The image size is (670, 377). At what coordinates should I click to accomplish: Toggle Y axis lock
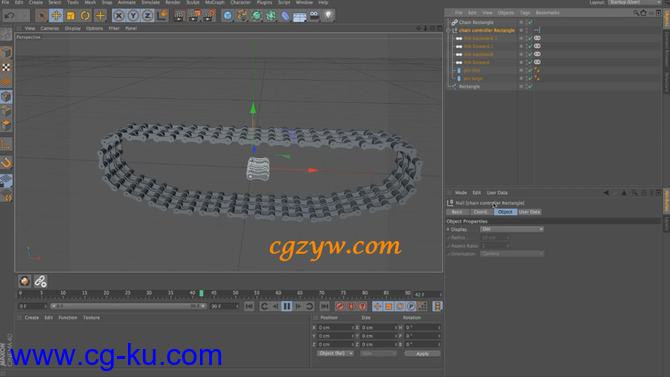[133, 16]
